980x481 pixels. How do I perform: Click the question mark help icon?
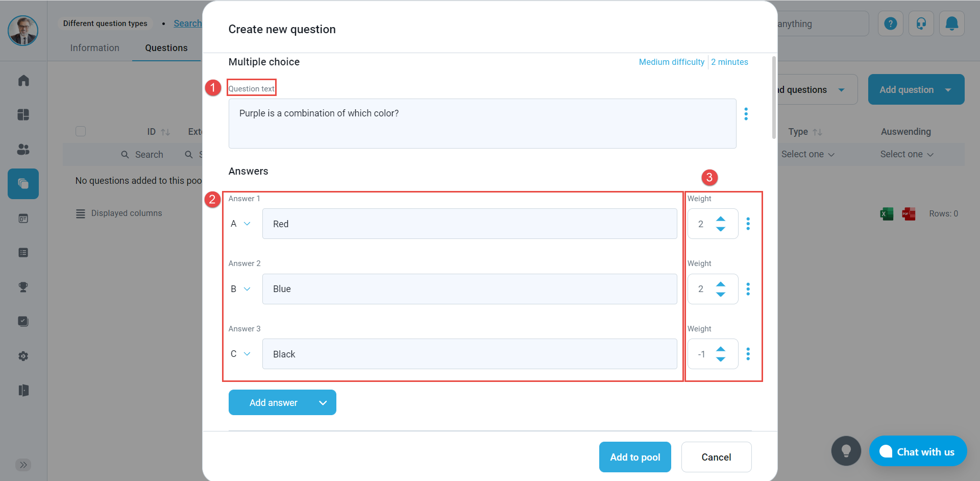tap(890, 23)
